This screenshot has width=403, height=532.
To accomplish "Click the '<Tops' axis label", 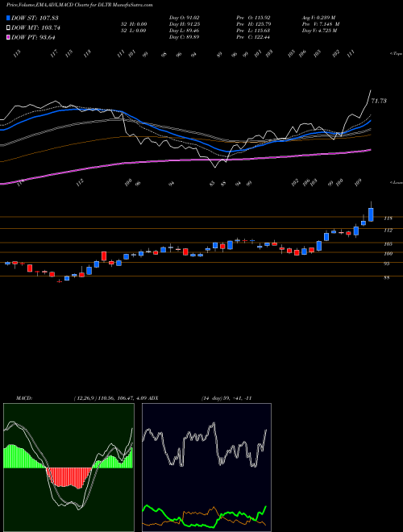I will pyautogui.click(x=396, y=54).
